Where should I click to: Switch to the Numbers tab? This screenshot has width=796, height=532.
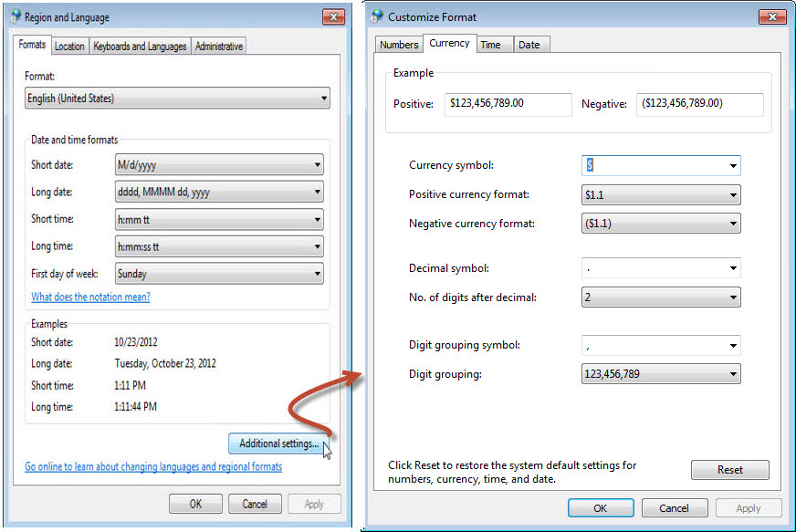click(x=399, y=45)
